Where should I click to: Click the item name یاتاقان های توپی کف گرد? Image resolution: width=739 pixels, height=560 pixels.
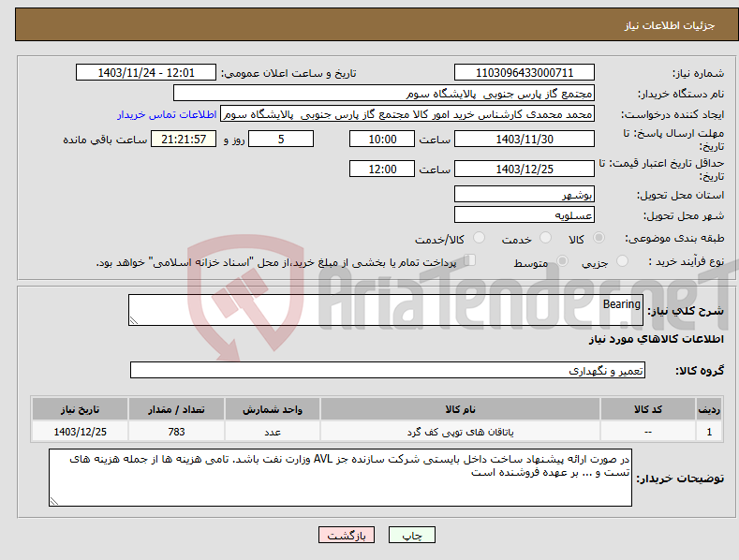[460, 432]
